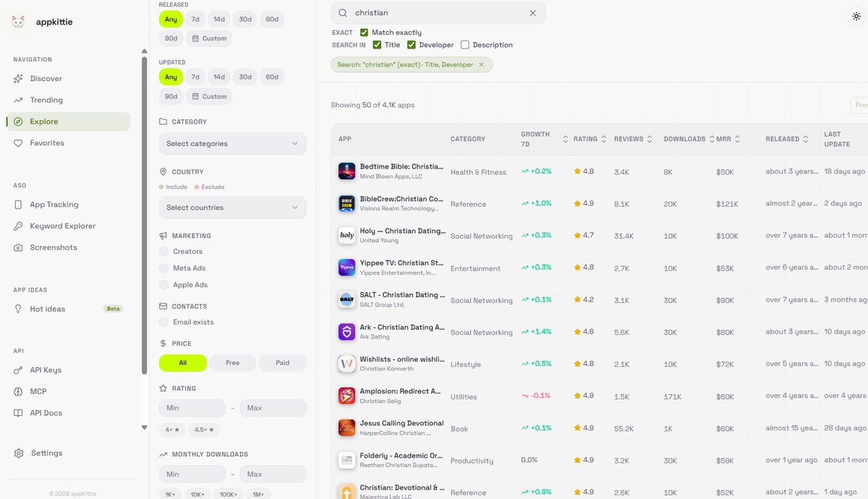Click the Rating Min input
The width and height of the screenshot is (868, 499).
192,408
